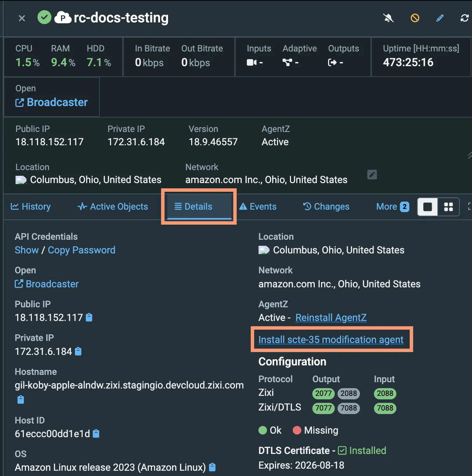Copy the Hostname to clipboard
Viewport: 472px width, 476px height.
coord(21,399)
